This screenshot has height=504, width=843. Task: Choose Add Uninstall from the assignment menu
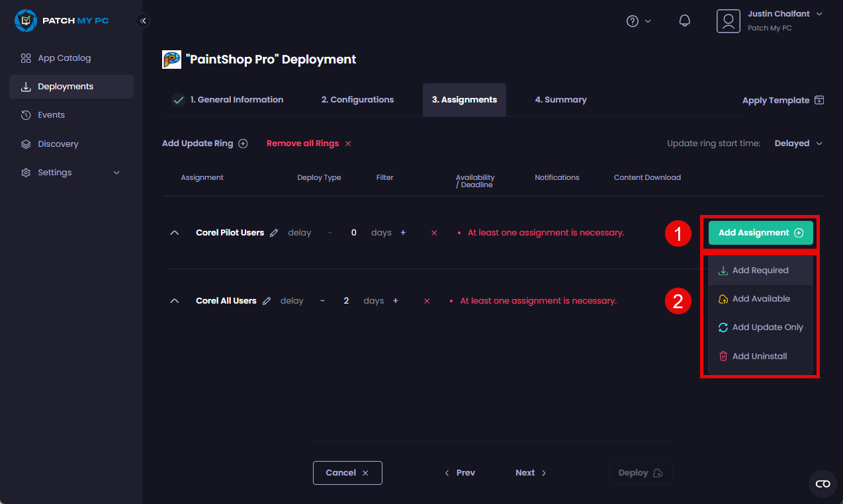pos(760,356)
